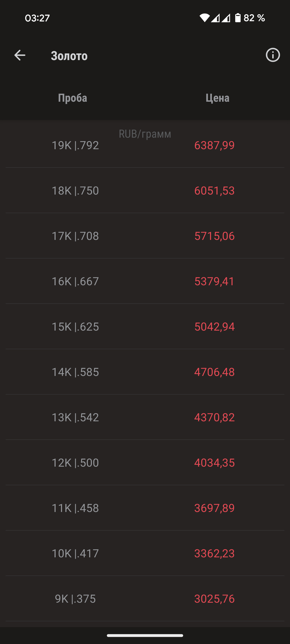Click price 3697,89 for 11K

214,508
